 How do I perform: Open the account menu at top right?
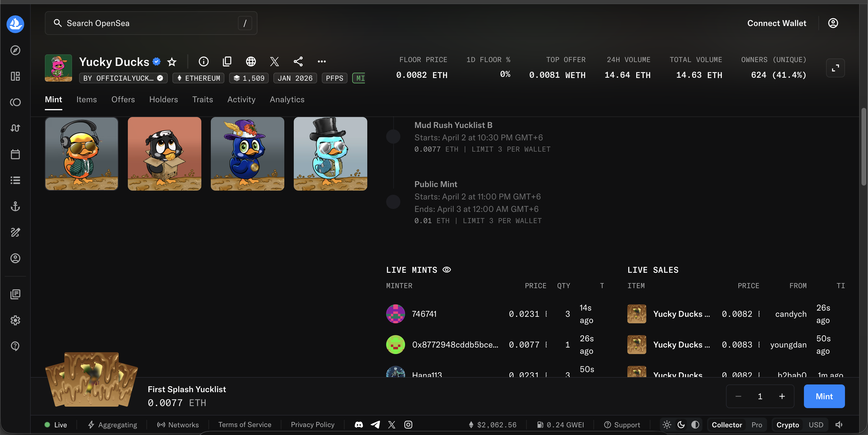click(x=833, y=23)
